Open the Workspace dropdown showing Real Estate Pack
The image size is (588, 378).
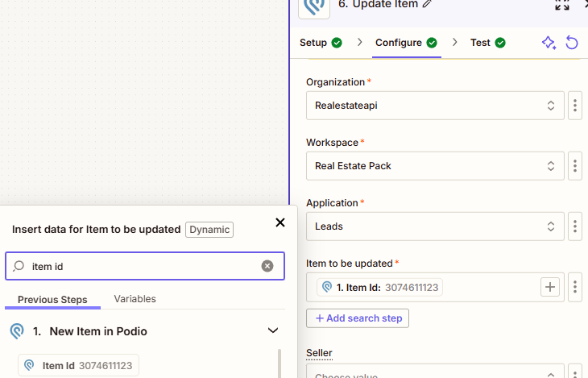[x=435, y=166]
